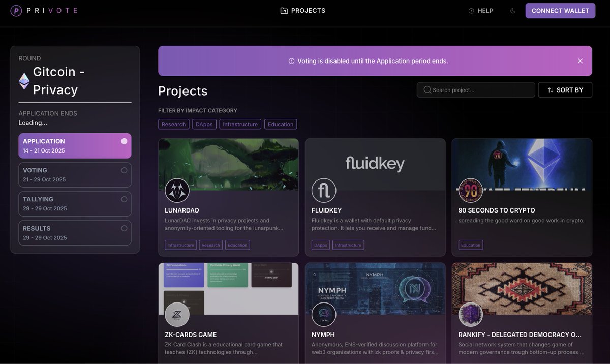
Task: Filter projects by Research category
Action: tap(173, 124)
